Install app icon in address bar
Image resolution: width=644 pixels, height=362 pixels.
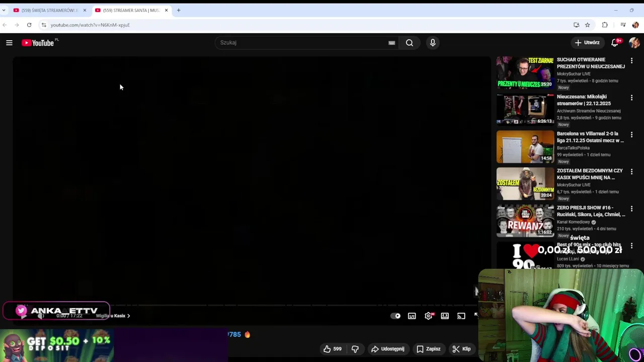point(576,25)
